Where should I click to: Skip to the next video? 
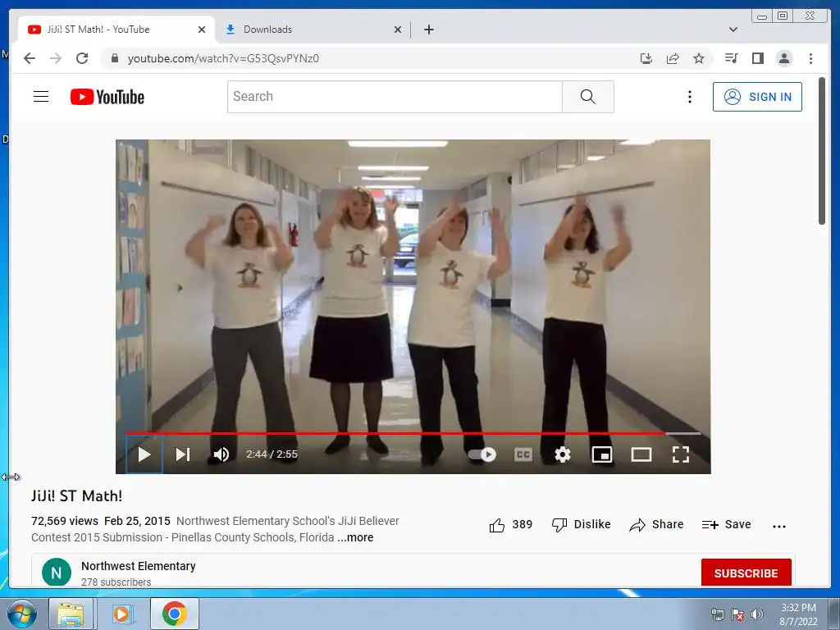[x=183, y=454]
